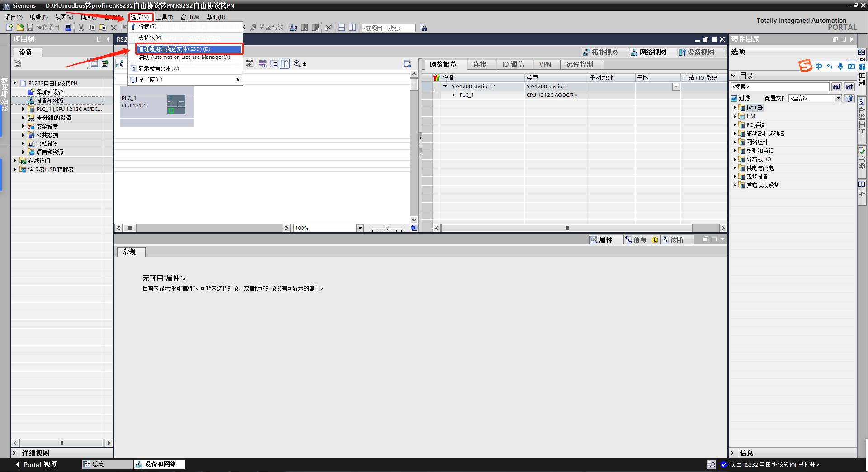Screen dimensions: 868x472
Task: Click the project search input field
Action: (389, 28)
